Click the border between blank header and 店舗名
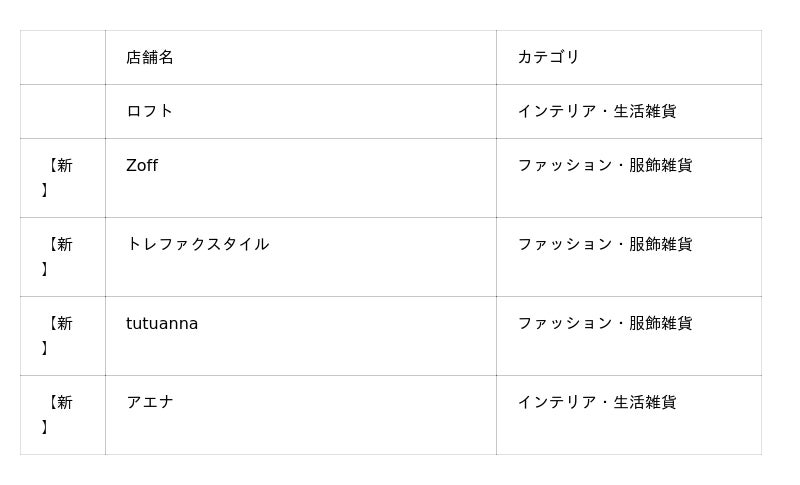This screenshot has width=800, height=485. tap(105, 57)
